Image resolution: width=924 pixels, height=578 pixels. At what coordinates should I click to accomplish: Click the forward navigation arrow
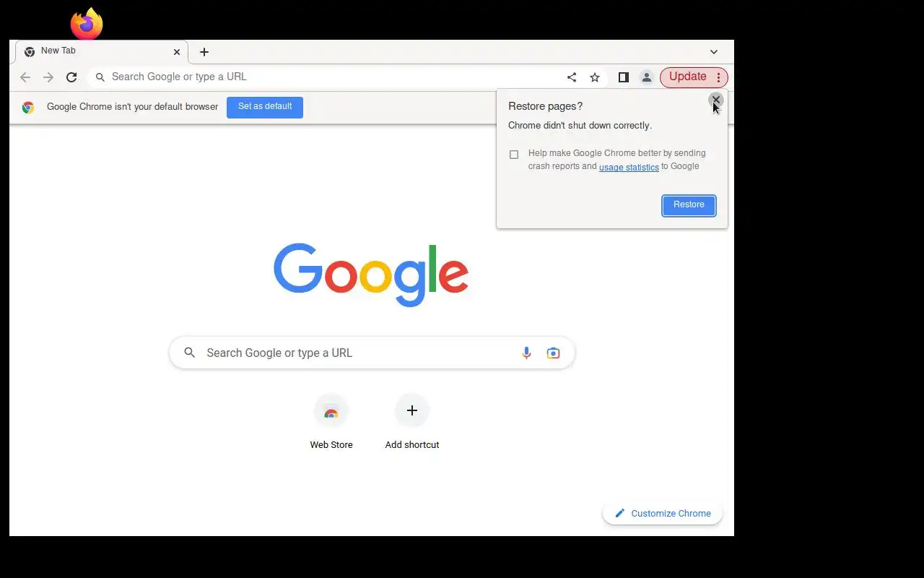coord(48,77)
